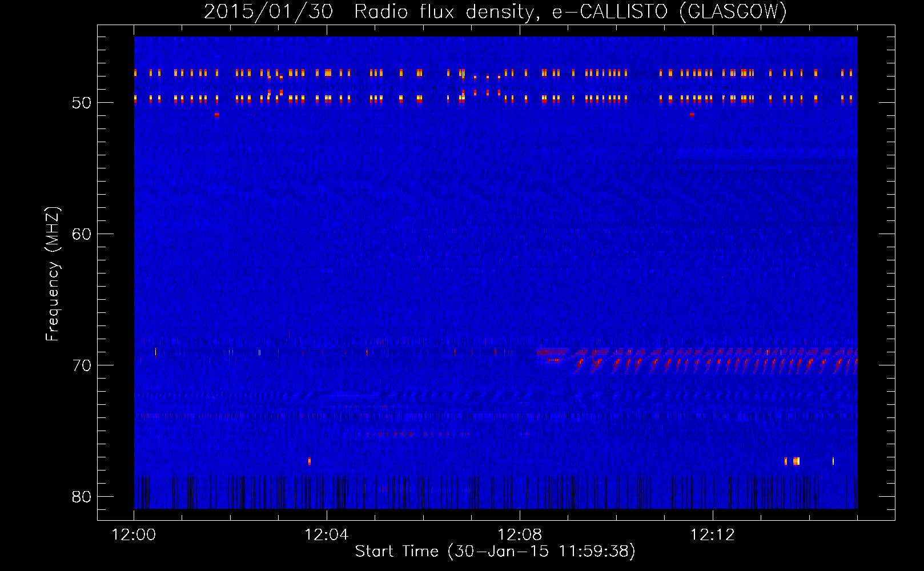Image resolution: width=924 pixels, height=571 pixels.
Task: Select the 'Start Time (30-Jan-15 11:59:38)' caption
Action: 495,552
